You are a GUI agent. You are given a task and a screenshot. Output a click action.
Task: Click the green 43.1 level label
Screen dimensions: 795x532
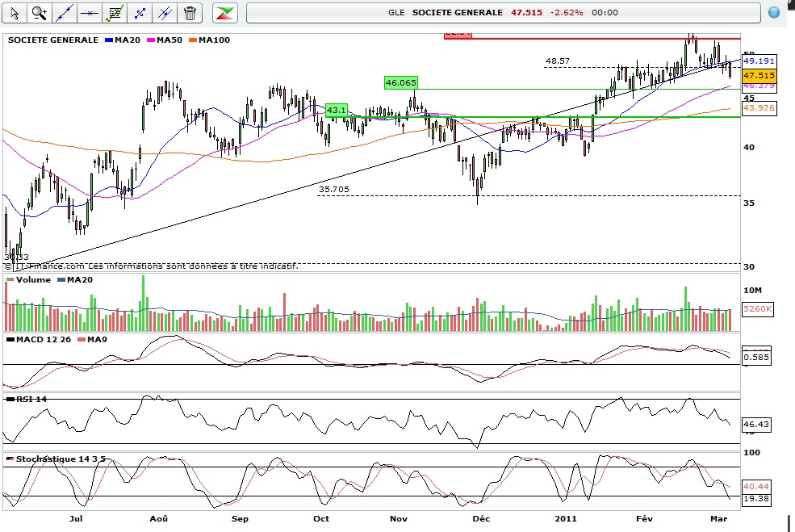336,110
